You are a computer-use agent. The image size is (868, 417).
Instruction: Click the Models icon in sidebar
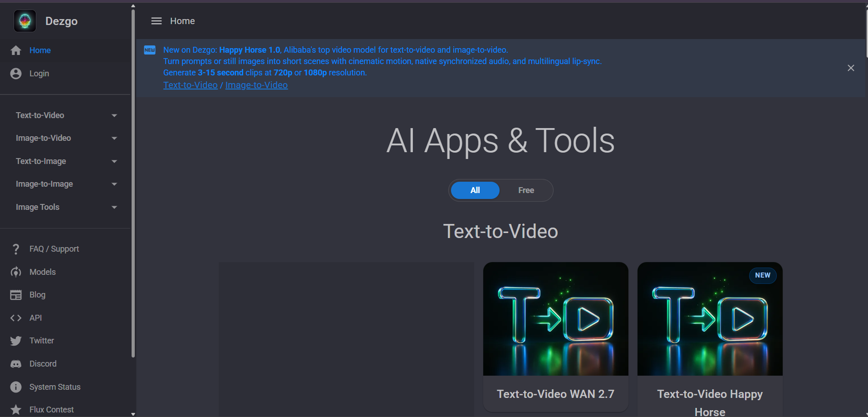16,272
